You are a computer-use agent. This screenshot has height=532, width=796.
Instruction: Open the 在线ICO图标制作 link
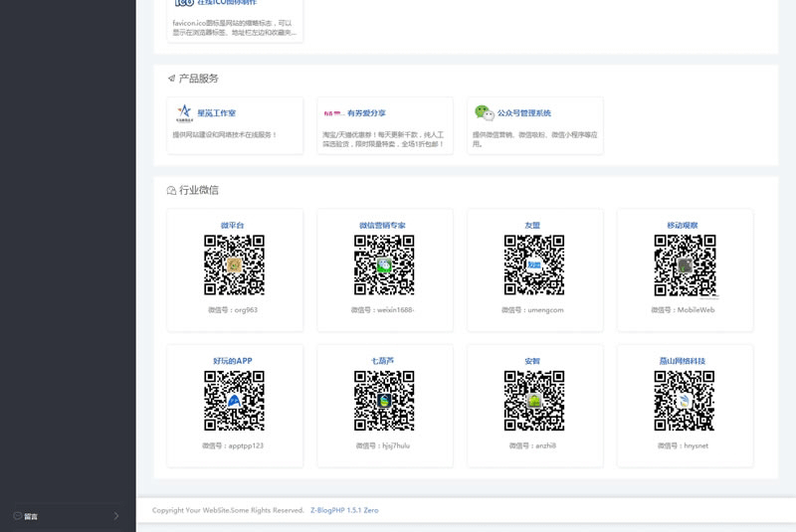tap(227, 3)
